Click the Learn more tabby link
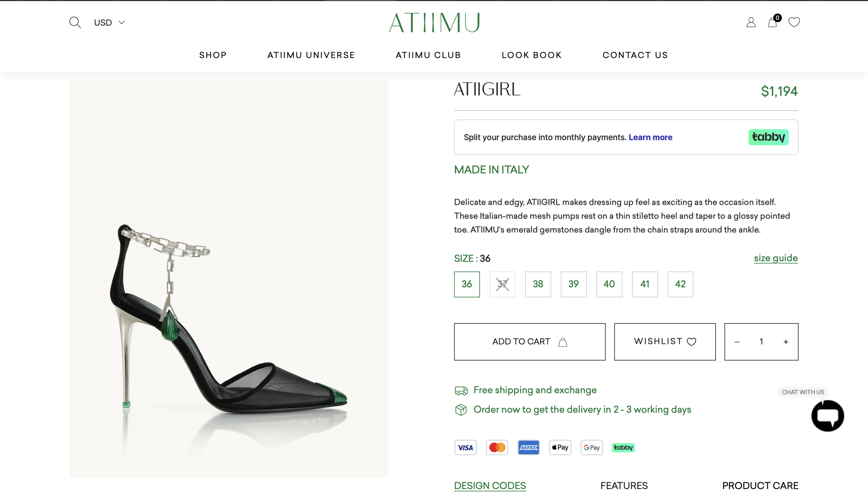868x496 pixels. coord(650,137)
